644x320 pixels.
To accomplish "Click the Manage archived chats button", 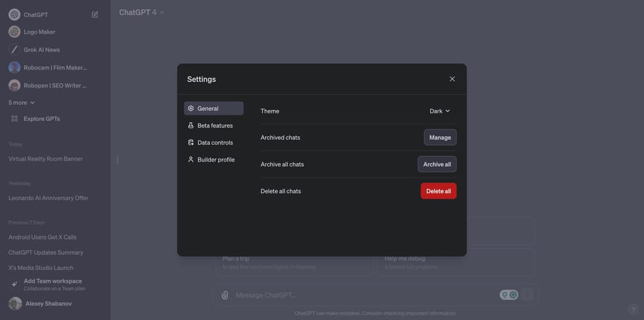I will pos(440,137).
